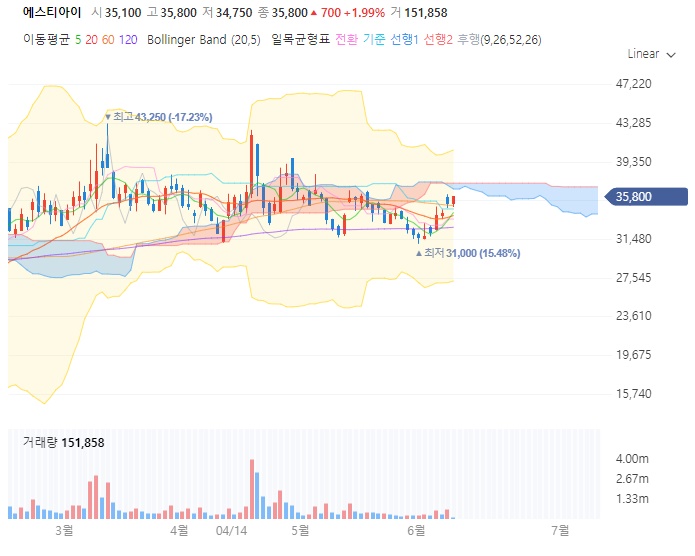Click the 1.33m volume axis label
The height and width of the screenshot is (556, 695).
(632, 499)
